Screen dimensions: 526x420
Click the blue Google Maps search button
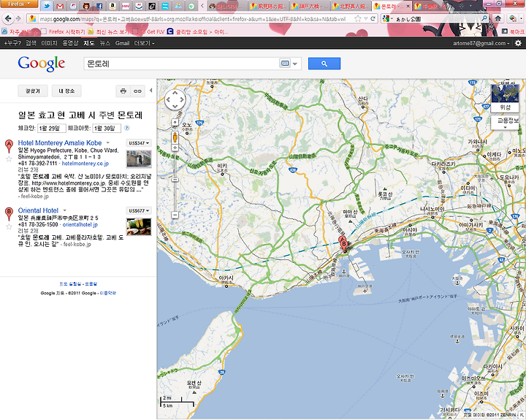(324, 64)
